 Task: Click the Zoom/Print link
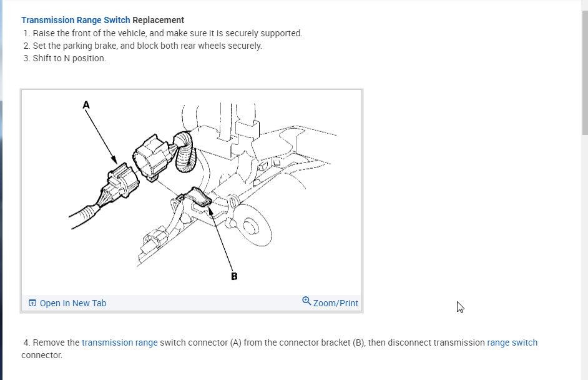click(336, 303)
